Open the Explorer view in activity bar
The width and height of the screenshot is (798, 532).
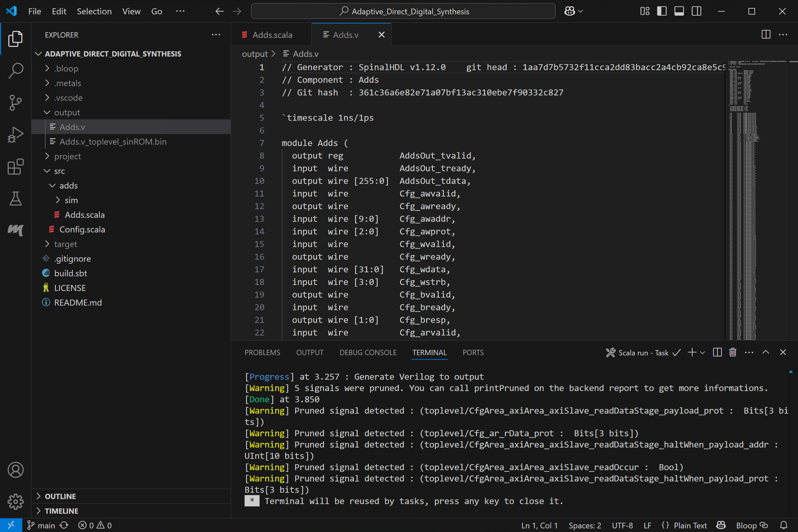click(15, 39)
